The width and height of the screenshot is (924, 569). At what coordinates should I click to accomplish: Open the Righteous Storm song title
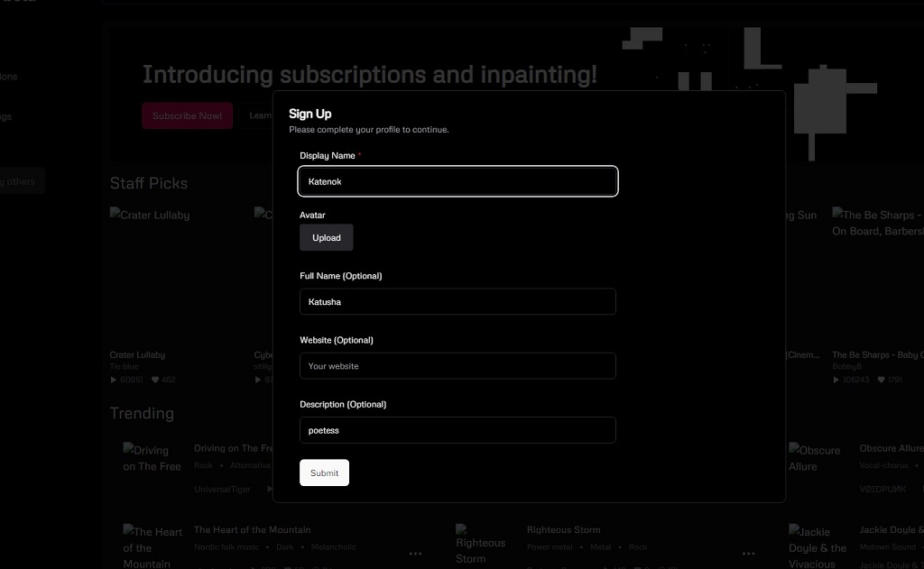(x=563, y=529)
